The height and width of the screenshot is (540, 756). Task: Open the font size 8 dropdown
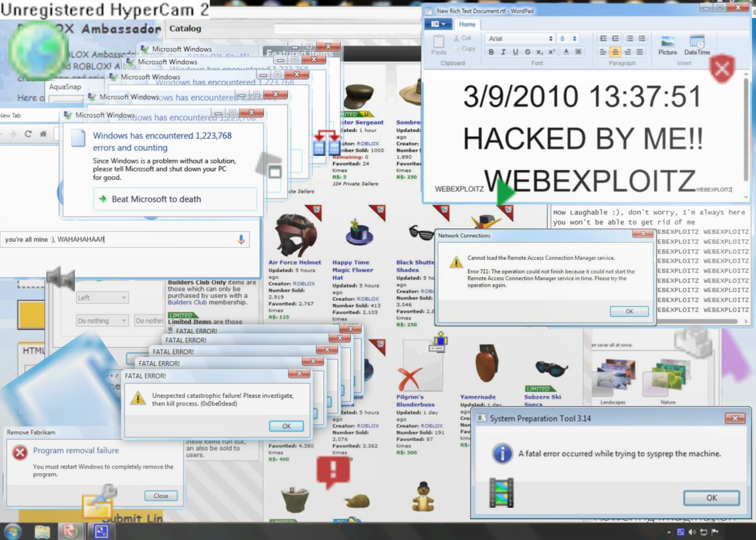click(x=567, y=39)
